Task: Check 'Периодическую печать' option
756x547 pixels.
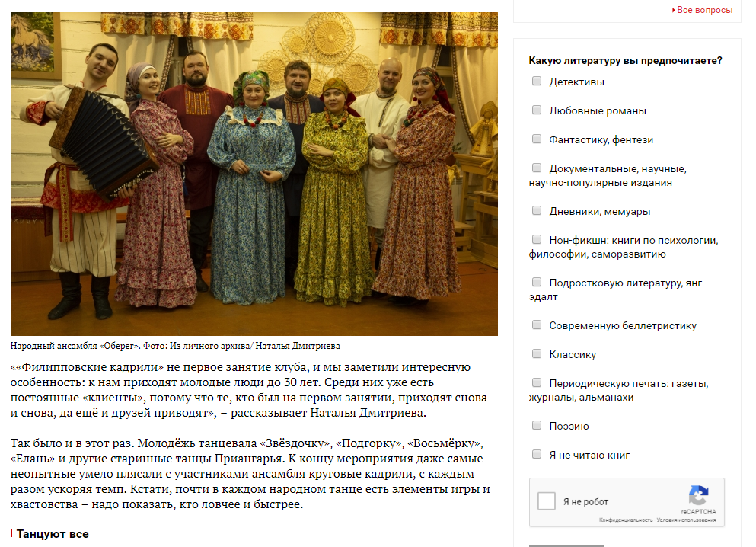Action: pos(537,383)
